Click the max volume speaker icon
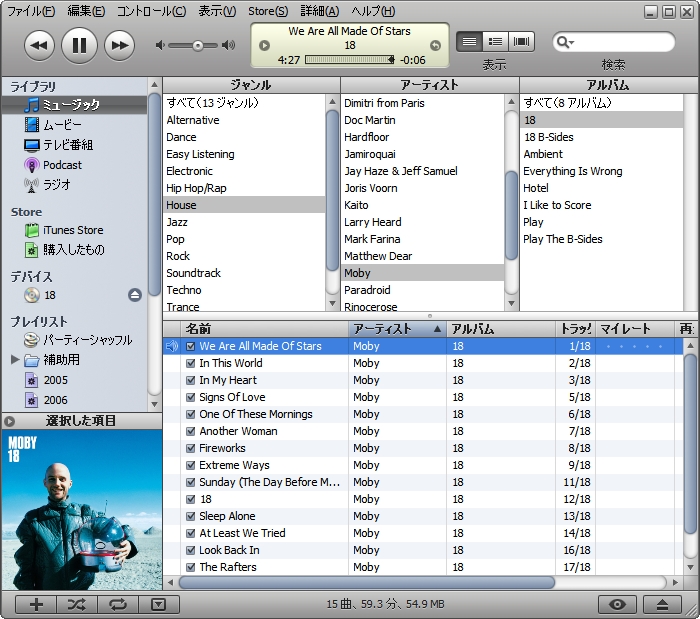This screenshot has width=700, height=619. [x=229, y=45]
